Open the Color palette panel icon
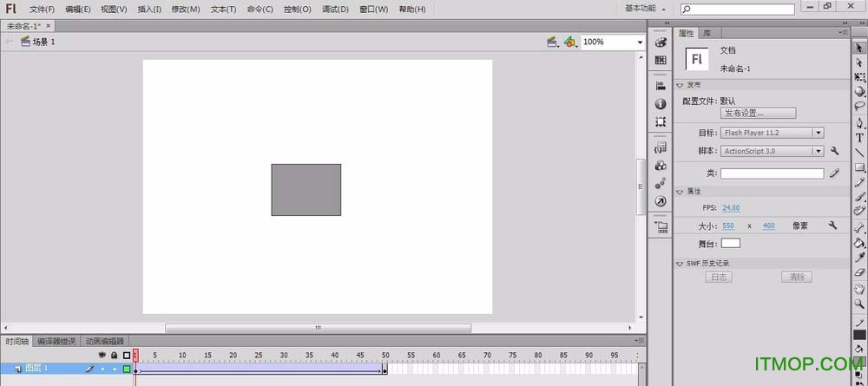 pos(661,43)
